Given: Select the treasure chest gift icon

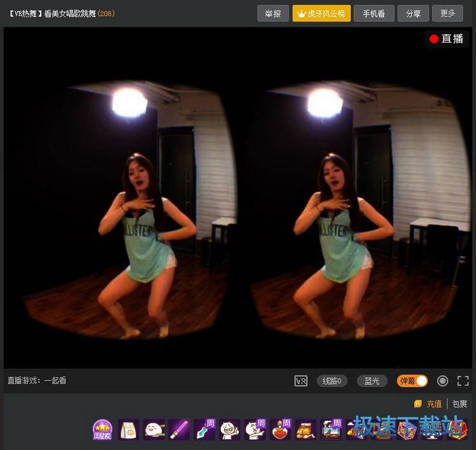Looking at the screenshot, I should (x=458, y=429).
